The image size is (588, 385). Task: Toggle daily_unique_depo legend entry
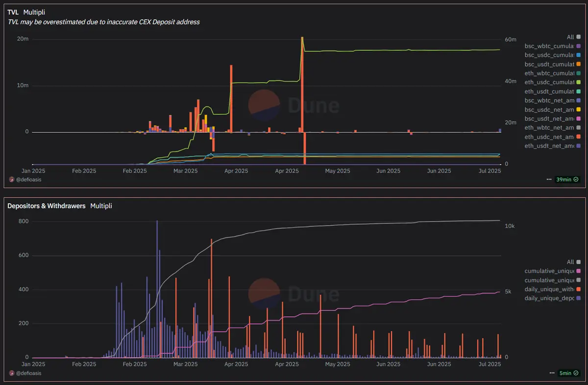coord(552,298)
